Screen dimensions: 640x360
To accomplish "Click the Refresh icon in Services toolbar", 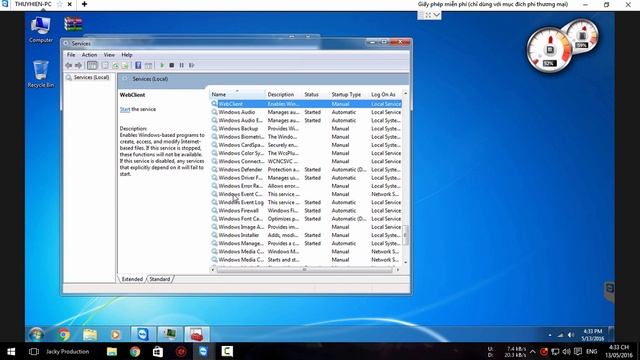I will [116, 65].
